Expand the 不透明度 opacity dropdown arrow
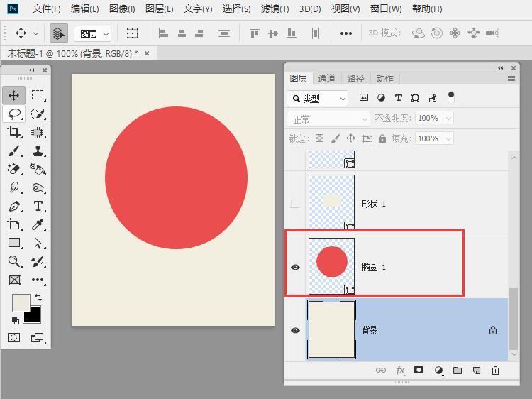Image resolution: width=532 pixels, height=399 pixels. pos(448,119)
